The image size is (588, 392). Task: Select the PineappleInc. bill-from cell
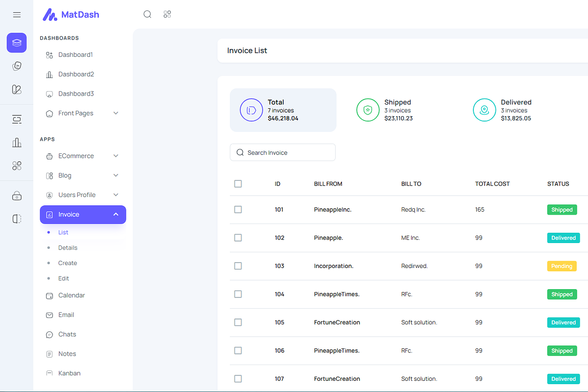tap(333, 210)
